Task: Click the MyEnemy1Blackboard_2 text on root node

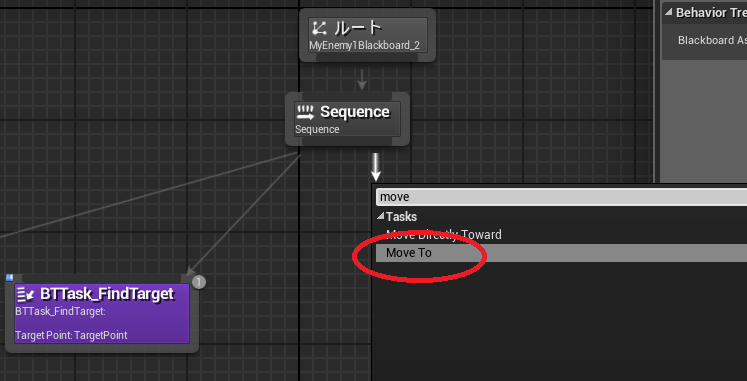Action: (x=364, y=46)
